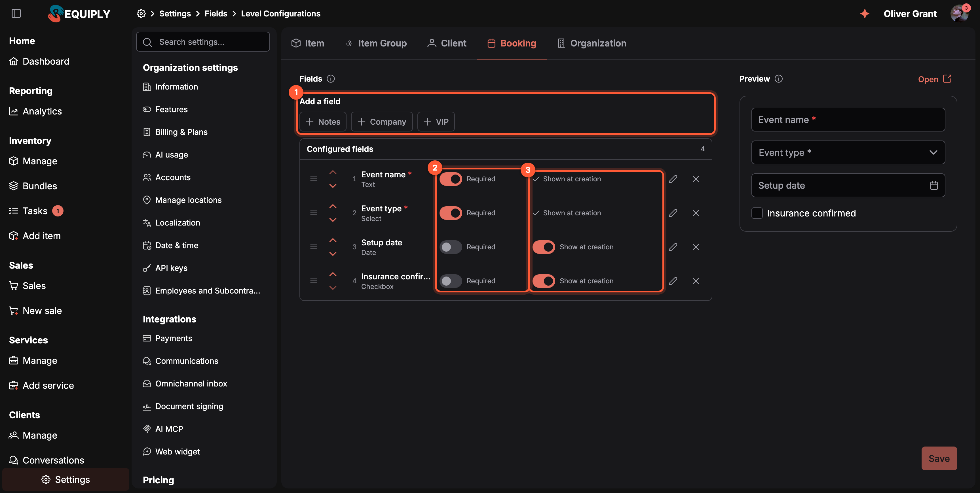Switch to the Item Group tab

pyautogui.click(x=376, y=43)
